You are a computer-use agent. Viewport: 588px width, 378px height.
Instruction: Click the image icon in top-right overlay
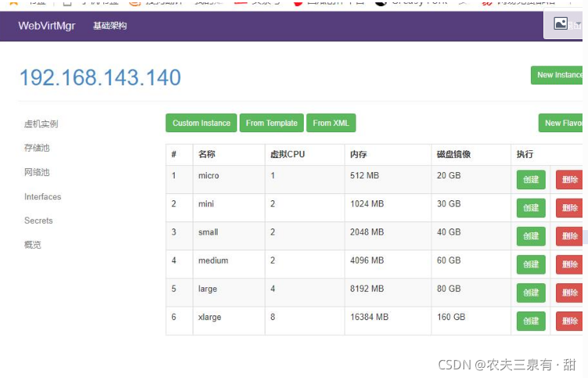pyautogui.click(x=561, y=24)
